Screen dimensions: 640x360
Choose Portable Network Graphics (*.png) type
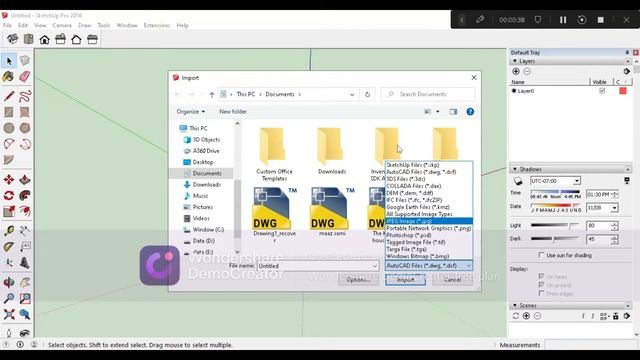(x=429, y=228)
